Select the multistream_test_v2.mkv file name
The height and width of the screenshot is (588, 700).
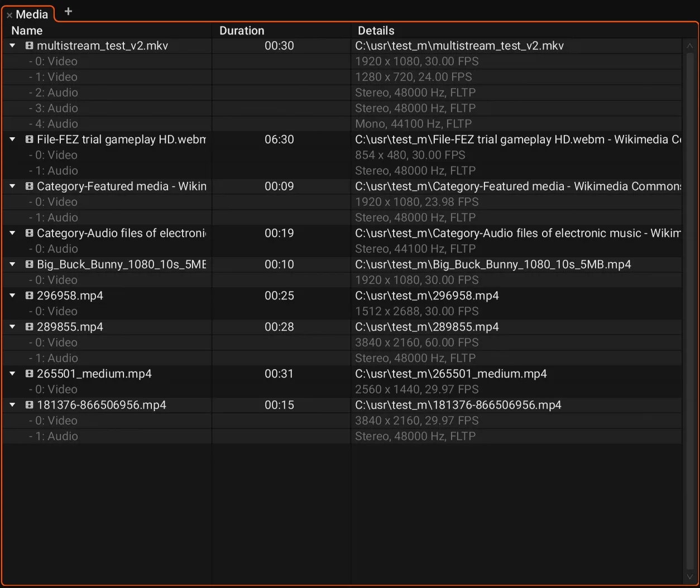point(102,46)
